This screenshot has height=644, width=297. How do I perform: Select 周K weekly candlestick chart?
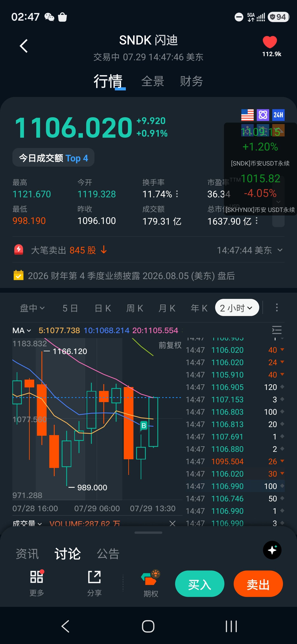coord(135,308)
